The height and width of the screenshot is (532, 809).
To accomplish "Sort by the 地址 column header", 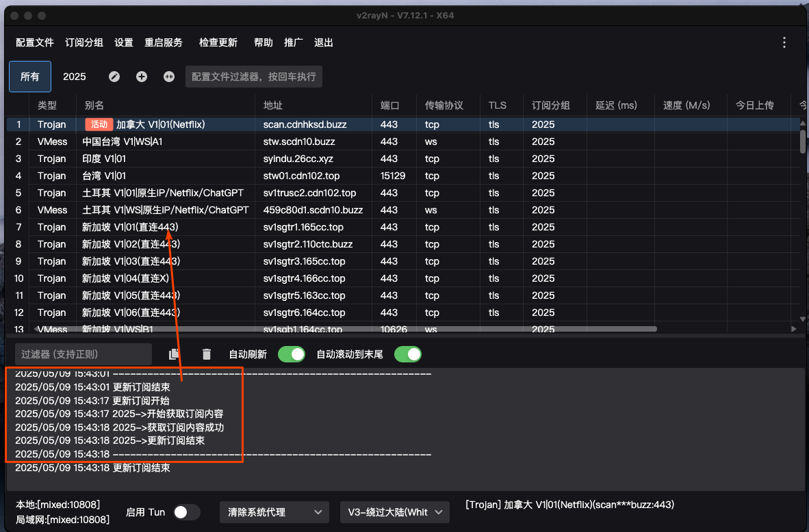I will coord(313,105).
